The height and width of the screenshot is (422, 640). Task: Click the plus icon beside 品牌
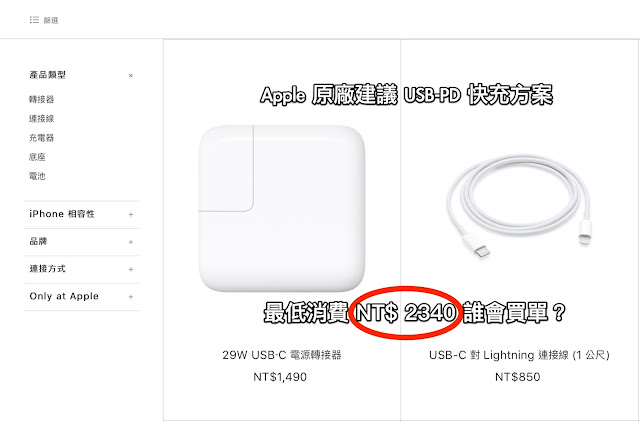(131, 242)
